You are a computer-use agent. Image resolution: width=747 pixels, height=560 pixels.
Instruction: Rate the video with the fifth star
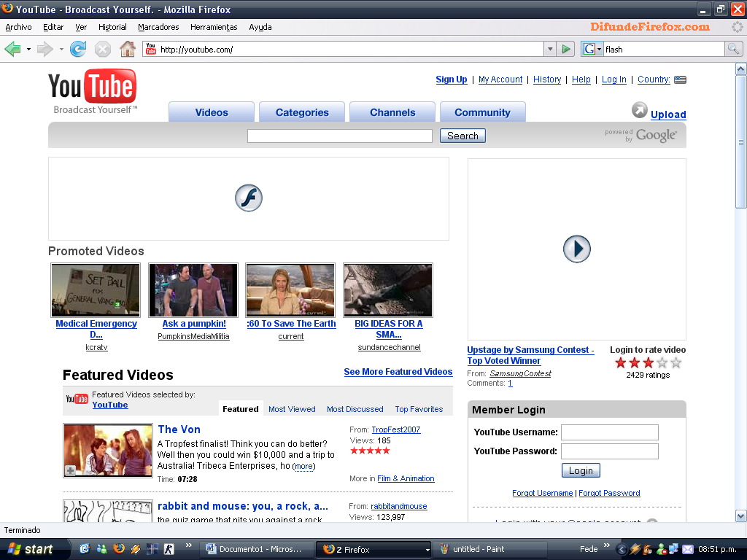[x=676, y=363]
